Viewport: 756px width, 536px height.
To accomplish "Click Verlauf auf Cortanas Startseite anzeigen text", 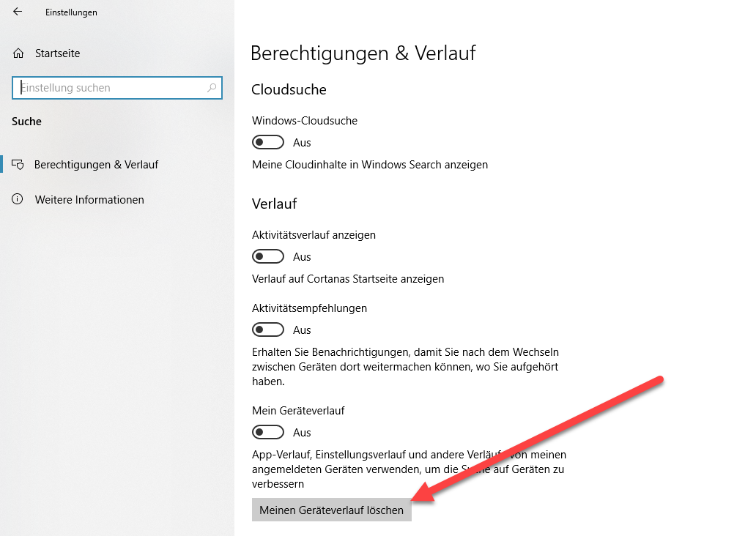I will [348, 279].
